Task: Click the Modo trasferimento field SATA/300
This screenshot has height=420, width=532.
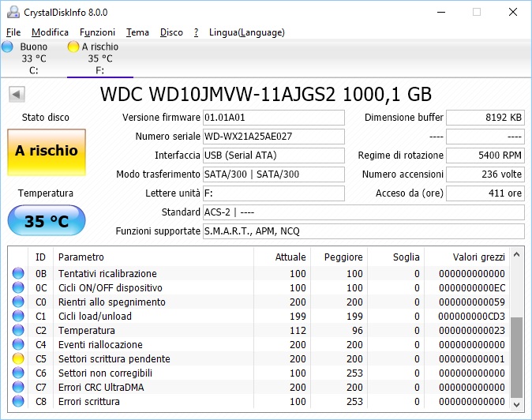Action: point(274,174)
